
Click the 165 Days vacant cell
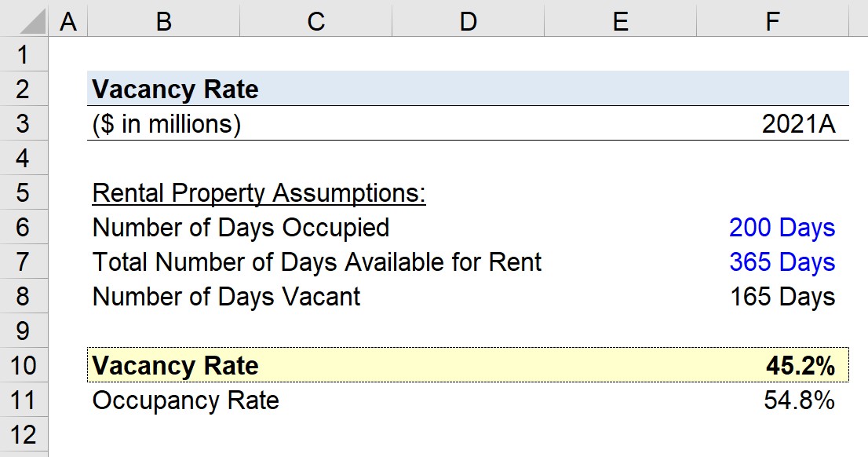[772, 296]
